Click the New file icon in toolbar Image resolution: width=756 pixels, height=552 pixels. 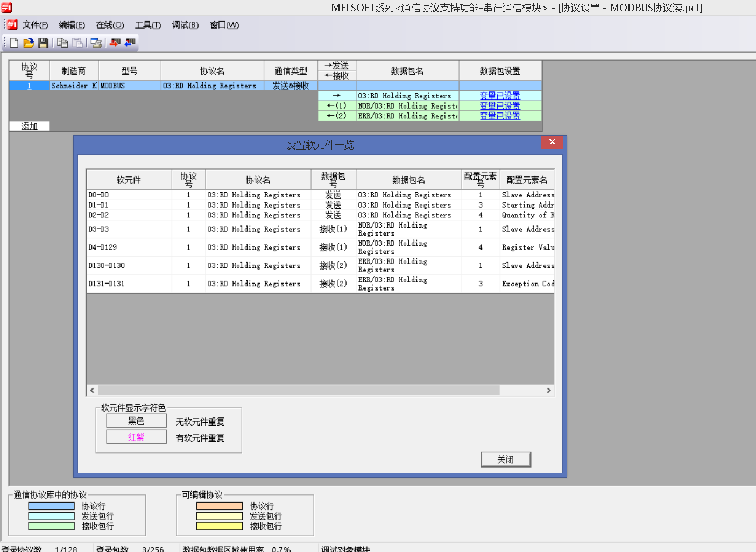pos(14,43)
